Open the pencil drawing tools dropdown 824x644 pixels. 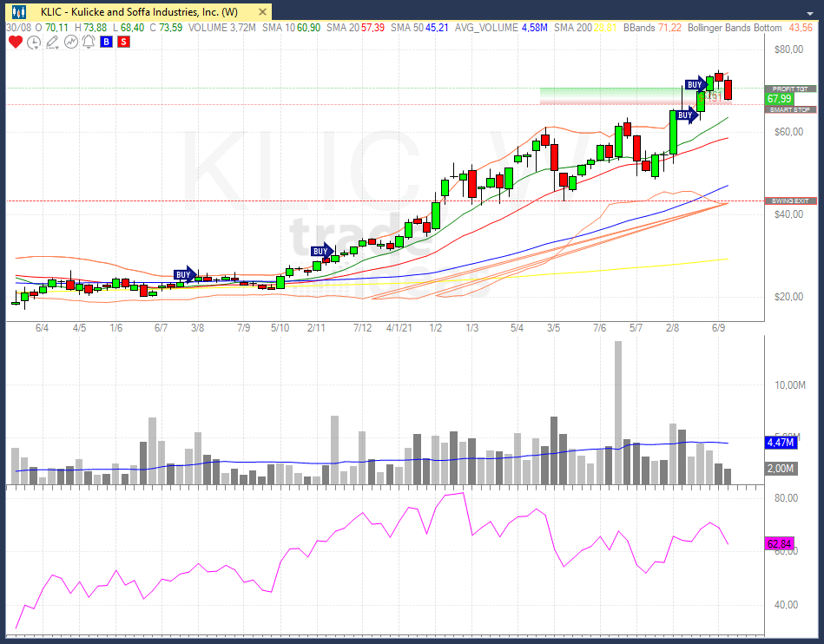(52, 43)
